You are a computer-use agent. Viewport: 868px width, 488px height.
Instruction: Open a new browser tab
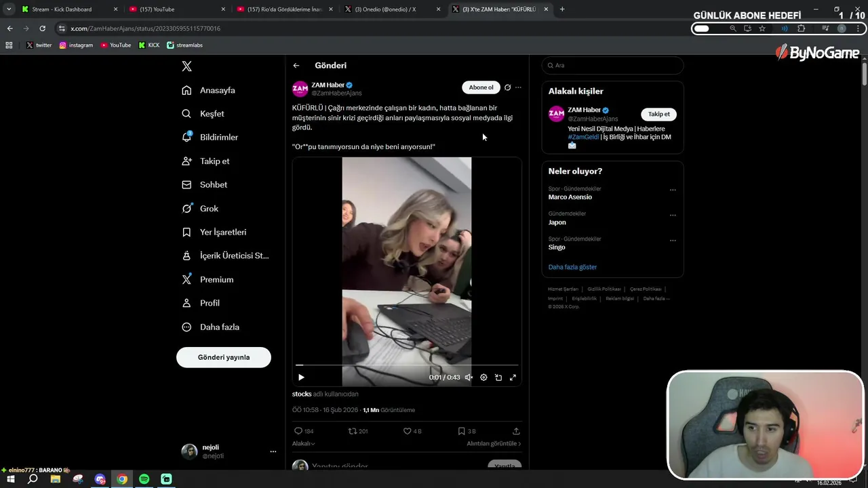562,9
